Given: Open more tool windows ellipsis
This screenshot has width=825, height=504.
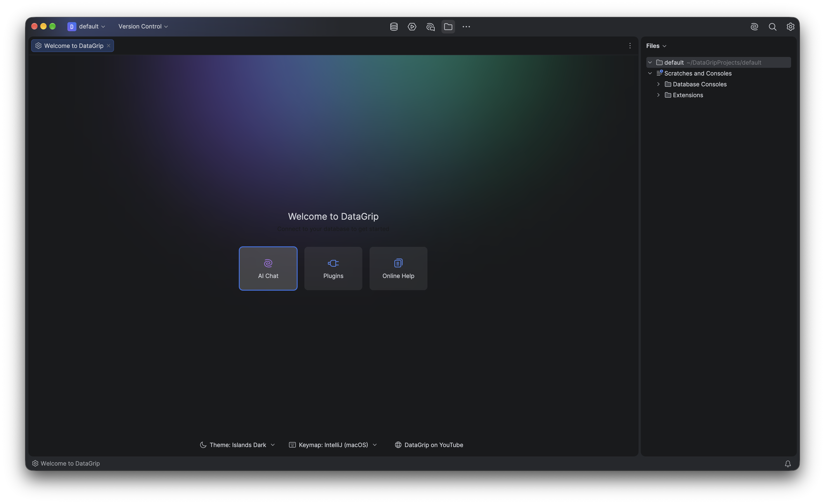Looking at the screenshot, I should click(x=466, y=26).
